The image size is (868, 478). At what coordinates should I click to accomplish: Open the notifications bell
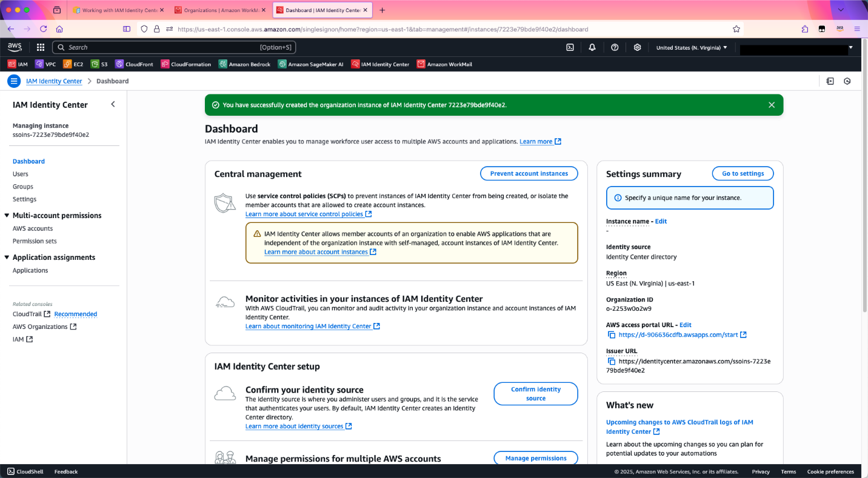point(592,47)
